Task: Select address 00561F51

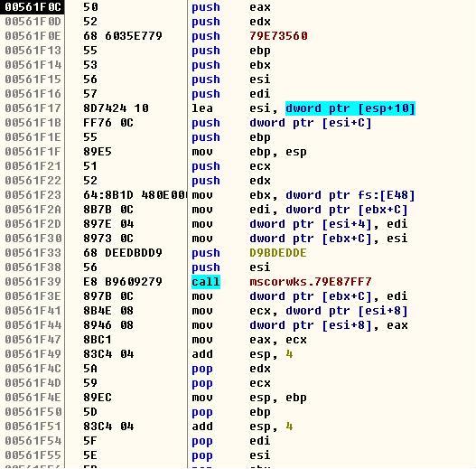Action: tap(33, 427)
